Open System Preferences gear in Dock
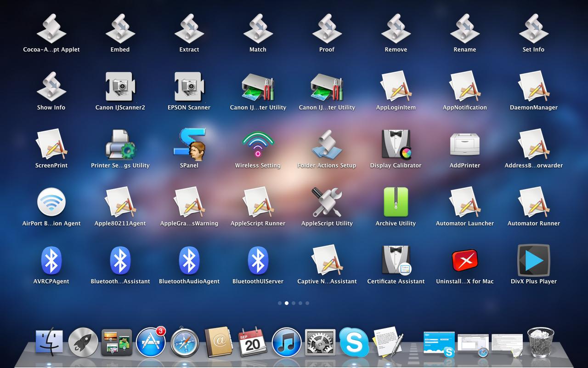This screenshot has width=588, height=368. (x=320, y=343)
